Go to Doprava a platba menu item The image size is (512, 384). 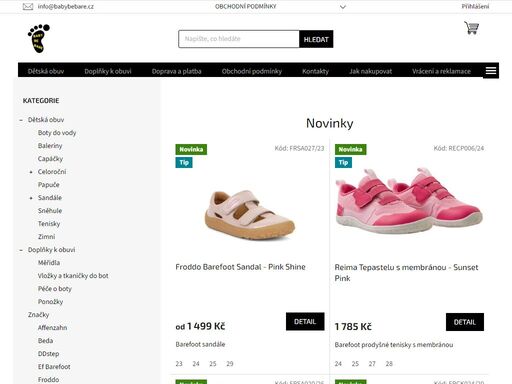point(176,71)
